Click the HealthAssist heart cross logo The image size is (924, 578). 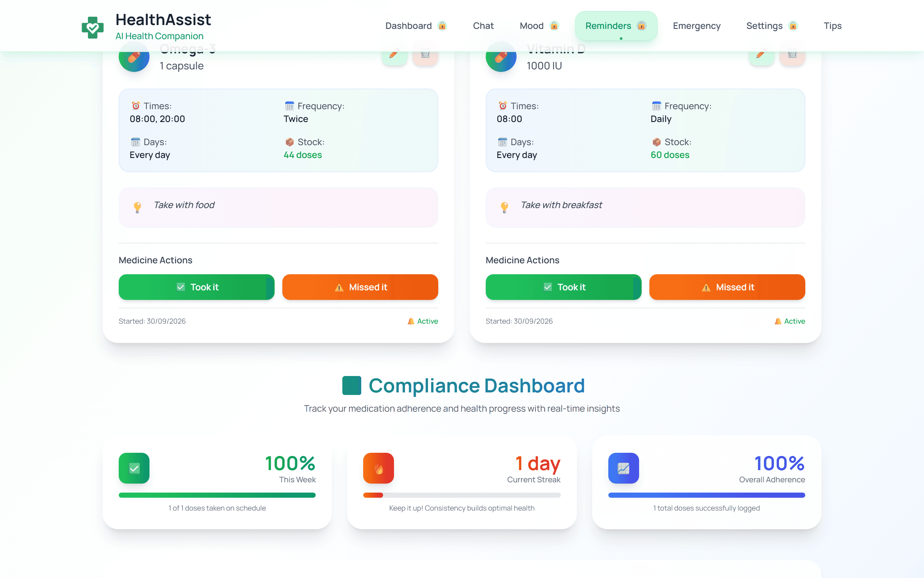click(93, 27)
